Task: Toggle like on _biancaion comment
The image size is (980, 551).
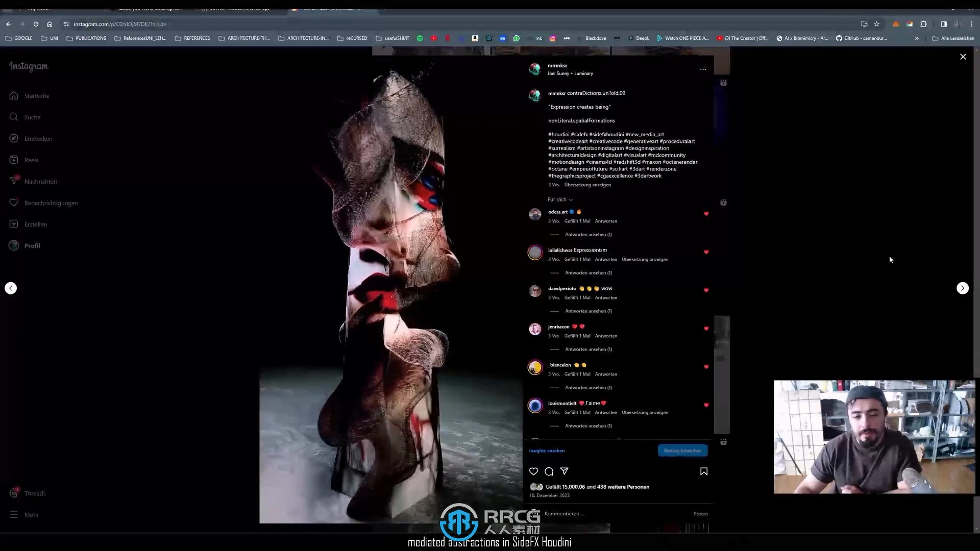Action: point(706,367)
